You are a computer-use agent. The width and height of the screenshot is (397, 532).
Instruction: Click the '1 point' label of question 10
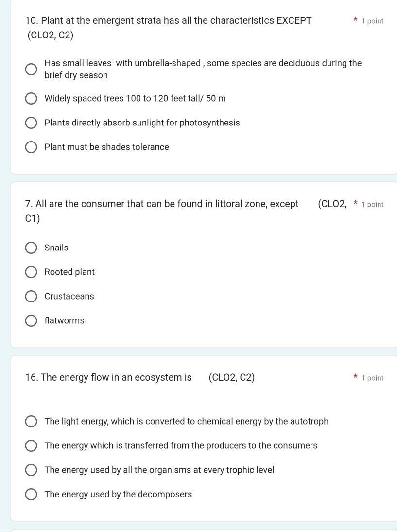click(x=373, y=21)
